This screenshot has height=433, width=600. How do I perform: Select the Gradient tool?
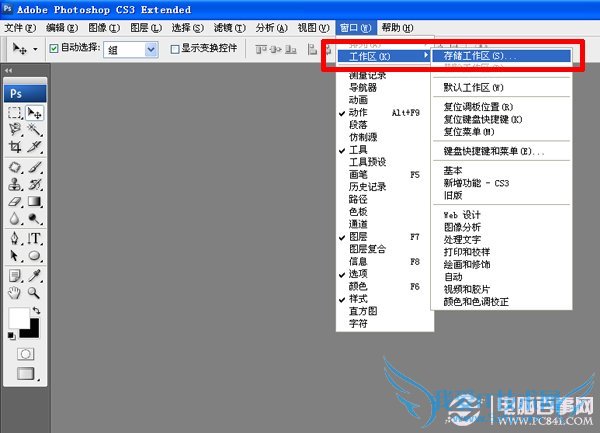[35, 202]
